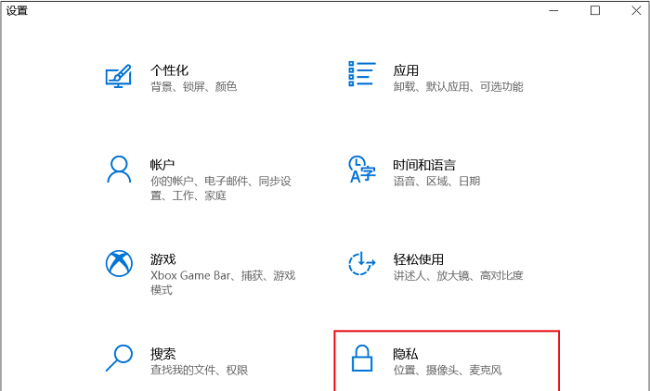This screenshot has width=650, height=391.
Task: Click the text 查找我的文件、权限
Action: [x=199, y=370]
